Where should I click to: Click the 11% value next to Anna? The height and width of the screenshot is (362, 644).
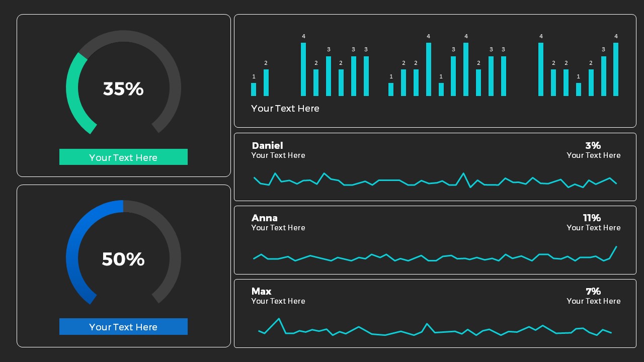(592, 218)
